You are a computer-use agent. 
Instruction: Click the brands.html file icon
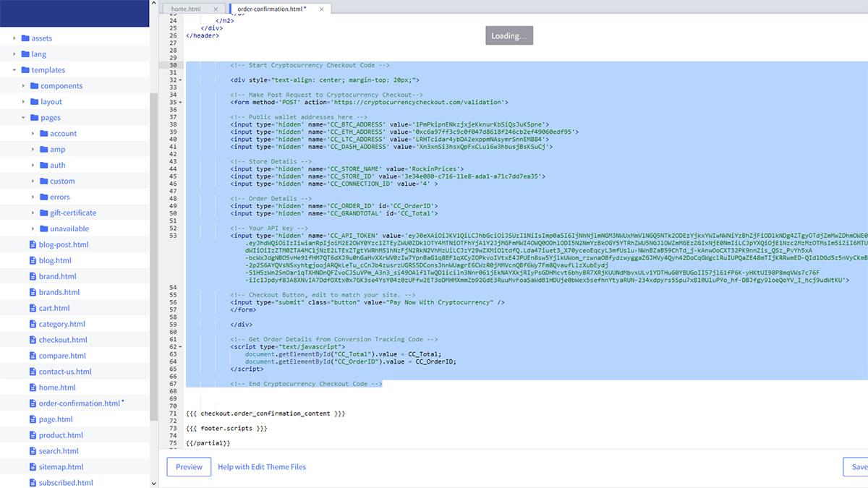[33, 293]
